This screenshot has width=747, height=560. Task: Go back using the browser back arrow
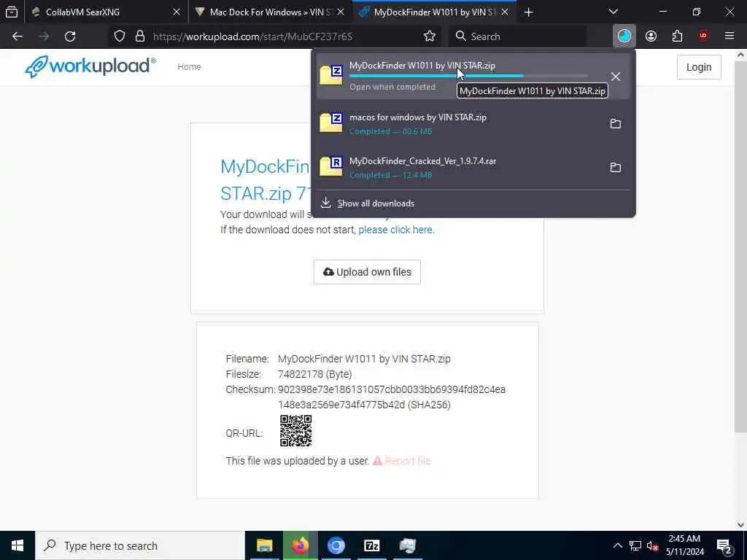tap(18, 36)
